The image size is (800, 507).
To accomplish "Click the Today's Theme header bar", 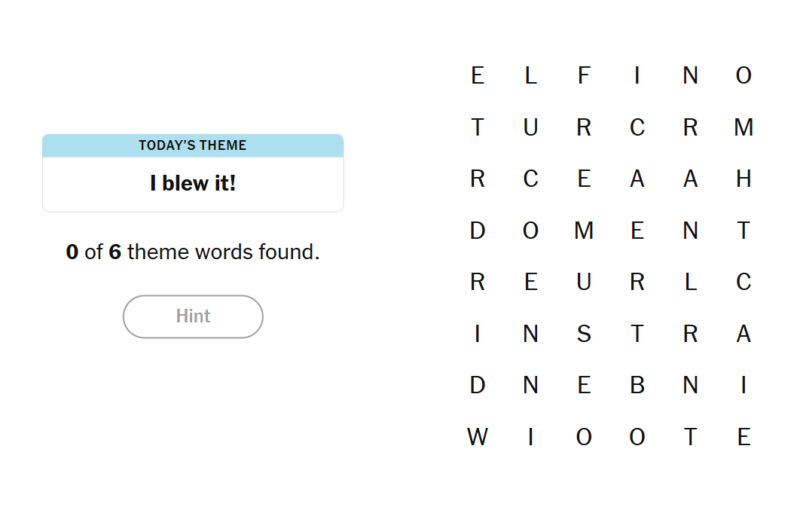I will coord(193,146).
